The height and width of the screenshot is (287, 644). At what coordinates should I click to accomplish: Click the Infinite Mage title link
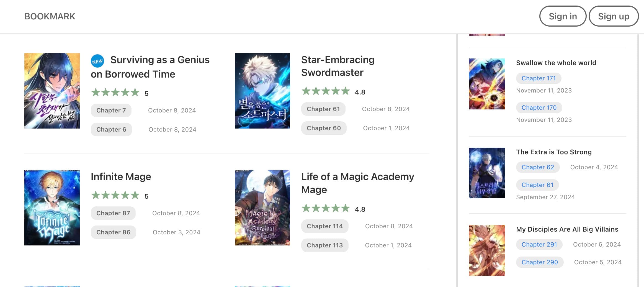[x=121, y=177]
